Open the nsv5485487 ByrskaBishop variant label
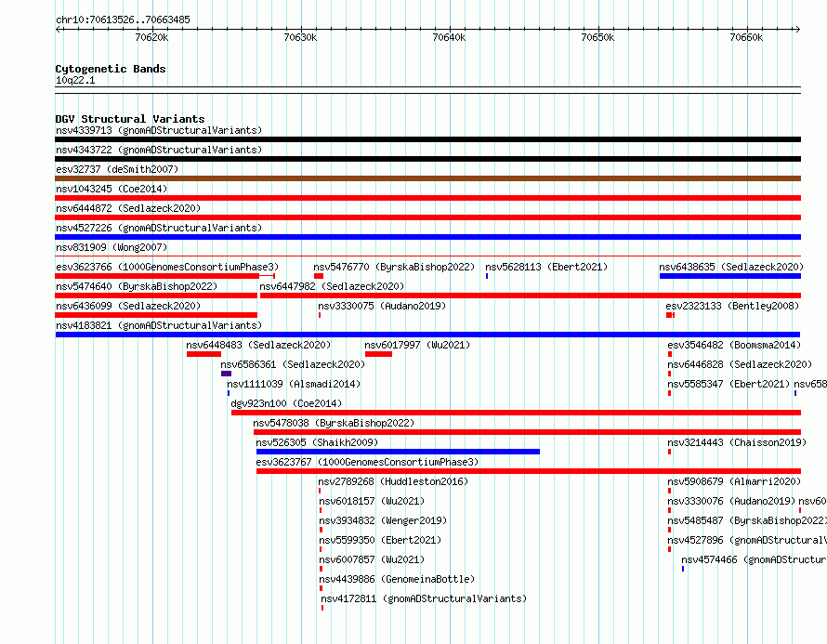Viewport: 827px width, 644px height. pyautogui.click(x=747, y=520)
